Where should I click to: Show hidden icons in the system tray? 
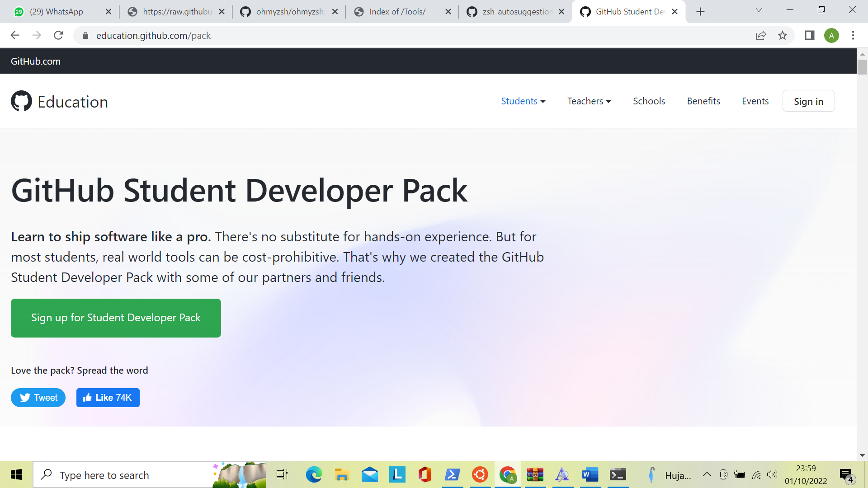pos(707,474)
